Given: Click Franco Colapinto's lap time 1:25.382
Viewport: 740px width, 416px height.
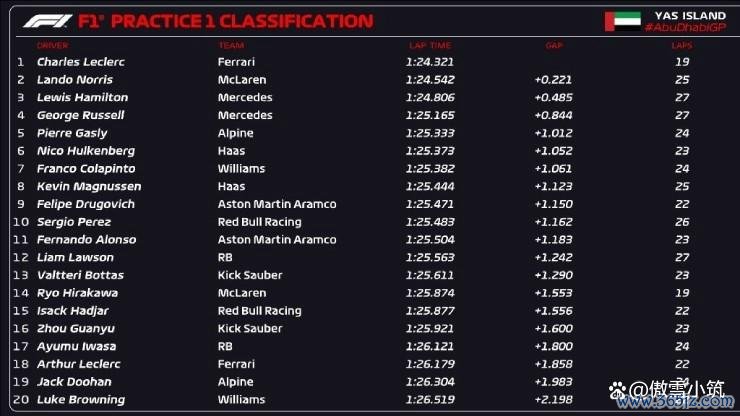Looking at the screenshot, I should pos(430,169).
